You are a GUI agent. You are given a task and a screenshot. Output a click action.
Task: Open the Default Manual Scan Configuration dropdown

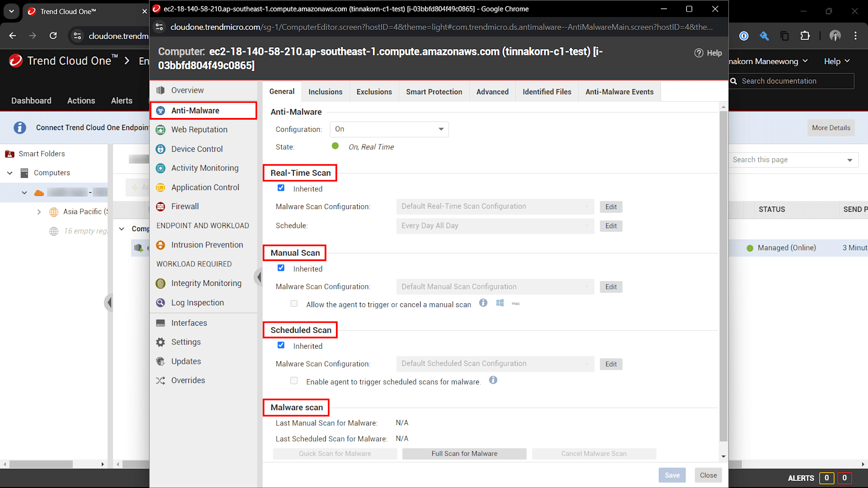pyautogui.click(x=495, y=287)
